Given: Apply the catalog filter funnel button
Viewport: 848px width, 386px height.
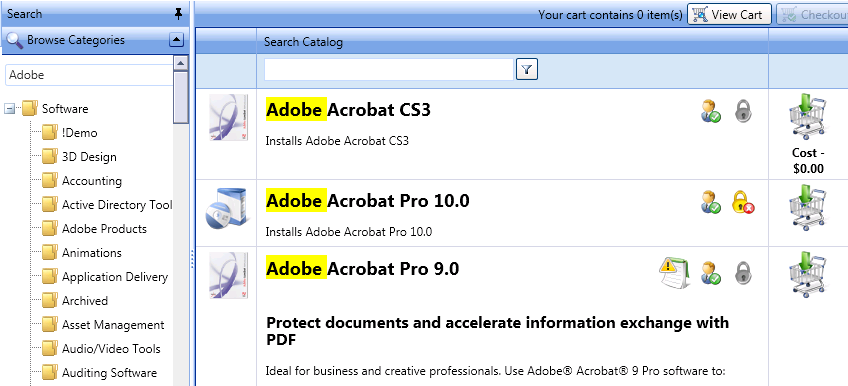Looking at the screenshot, I should click(527, 69).
